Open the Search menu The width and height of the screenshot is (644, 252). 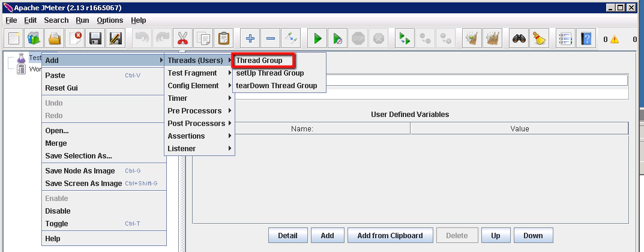tap(56, 20)
